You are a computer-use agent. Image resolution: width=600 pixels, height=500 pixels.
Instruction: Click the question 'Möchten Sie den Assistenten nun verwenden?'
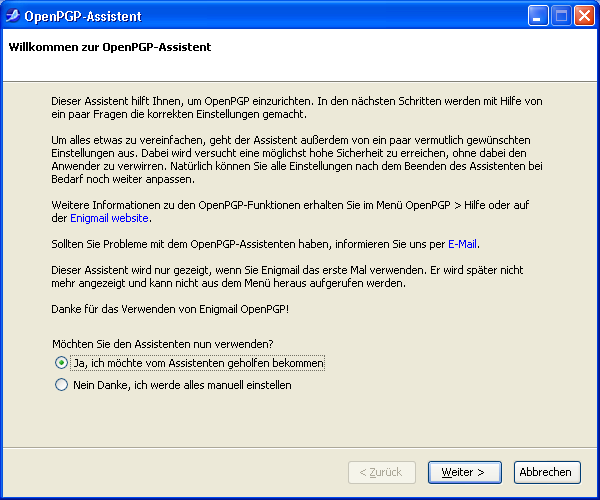point(163,344)
